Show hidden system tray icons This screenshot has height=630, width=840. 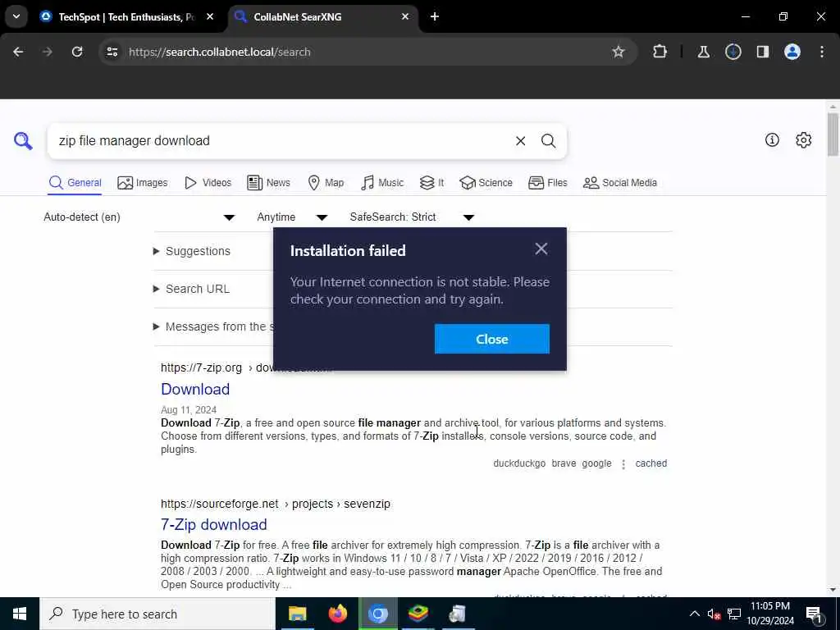[x=694, y=614]
